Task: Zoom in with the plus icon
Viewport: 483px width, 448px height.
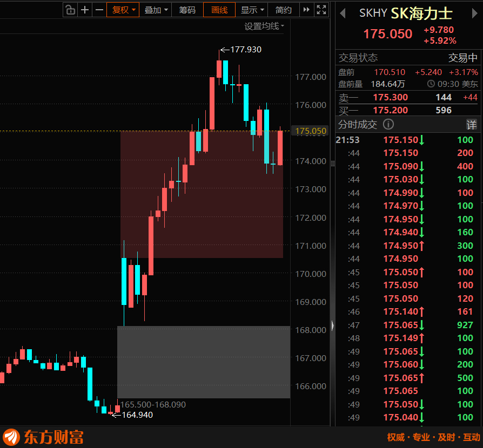Action: 85,10
